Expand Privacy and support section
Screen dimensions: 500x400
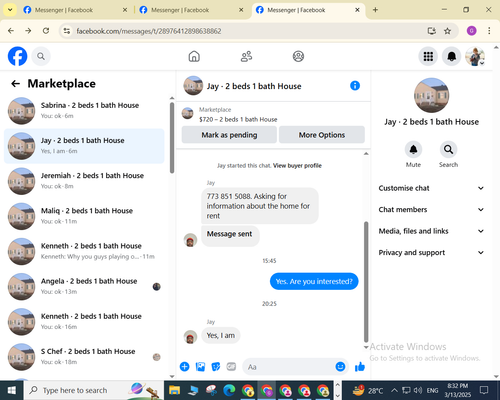431,253
